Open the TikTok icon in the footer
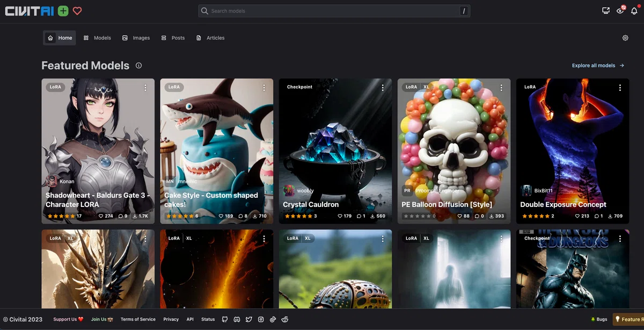 (273, 319)
